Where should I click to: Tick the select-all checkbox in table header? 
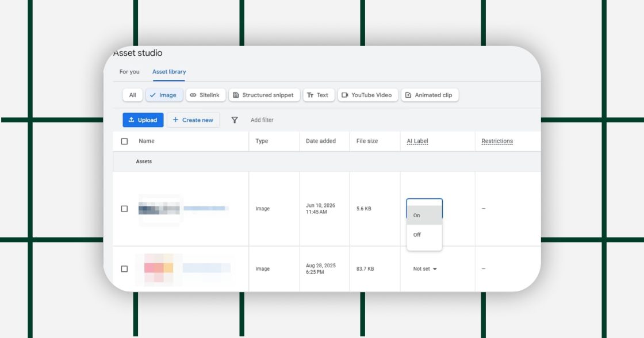click(124, 141)
